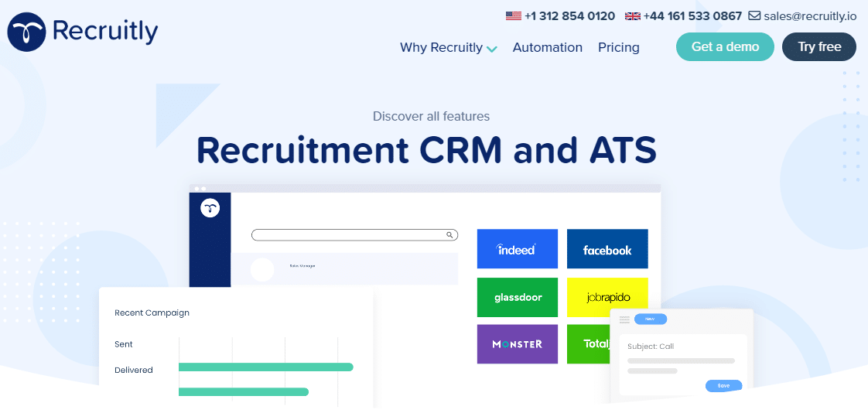868x420 pixels.
Task: Call the UK number +44 161 533 0867
Action: (x=692, y=16)
